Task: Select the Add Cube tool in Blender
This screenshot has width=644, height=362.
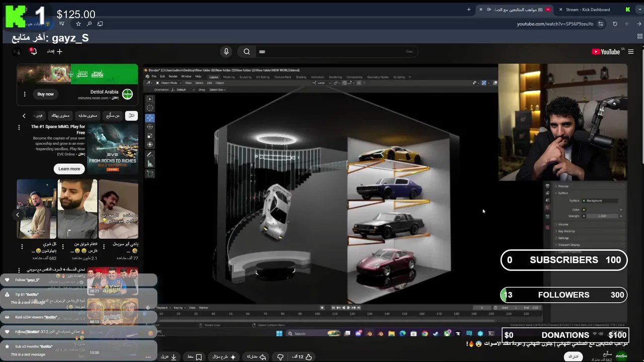Action: pos(150,174)
